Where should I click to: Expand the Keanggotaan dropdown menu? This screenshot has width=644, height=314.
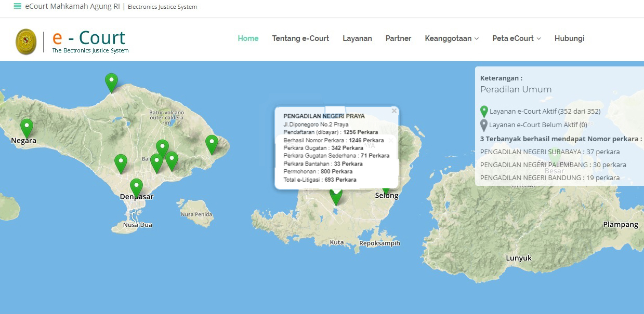coord(452,38)
